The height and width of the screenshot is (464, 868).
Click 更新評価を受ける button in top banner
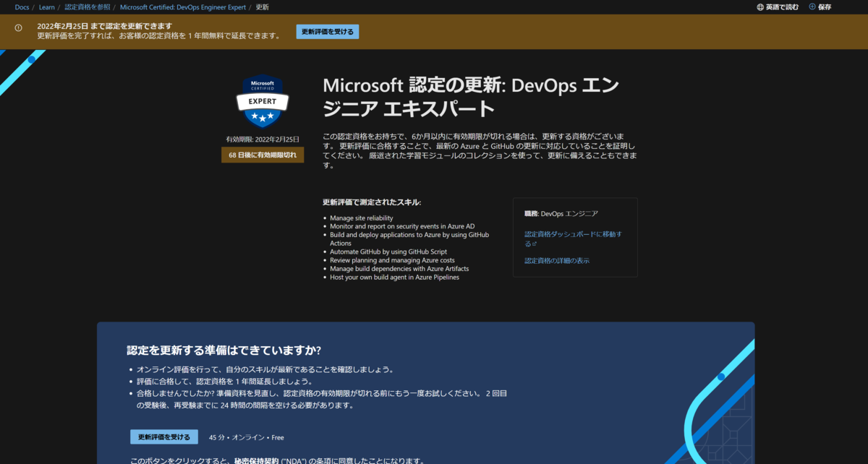coord(328,32)
